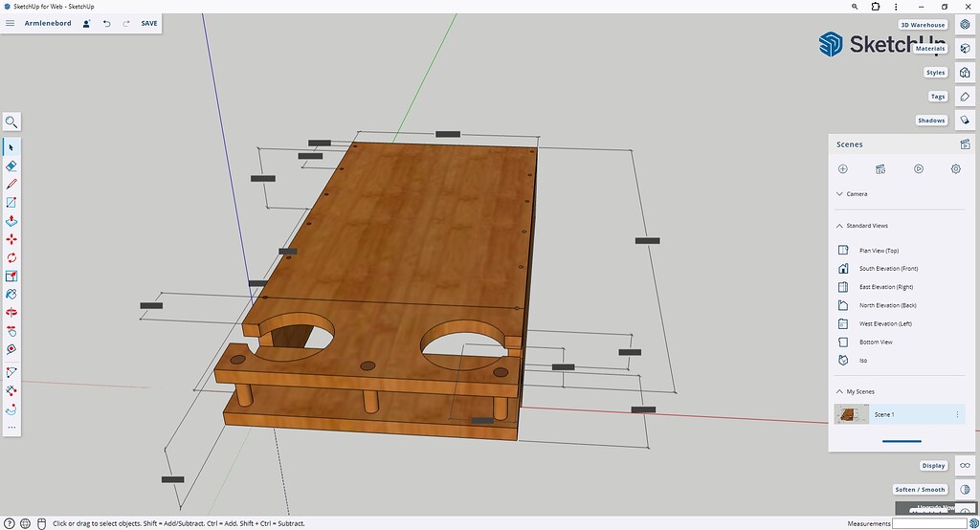This screenshot has width=980, height=530.
Task: Open the hamburger main menu
Action: [10, 23]
